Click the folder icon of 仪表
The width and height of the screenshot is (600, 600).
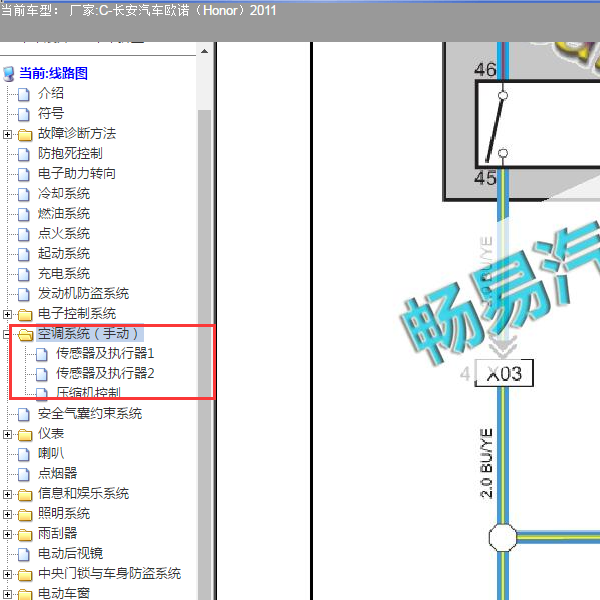[x=25, y=435]
